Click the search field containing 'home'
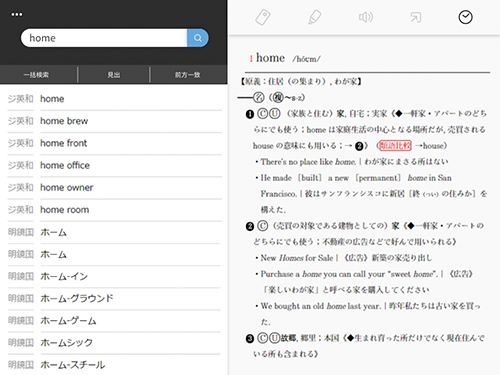This screenshot has height=375, width=500. 104,38
